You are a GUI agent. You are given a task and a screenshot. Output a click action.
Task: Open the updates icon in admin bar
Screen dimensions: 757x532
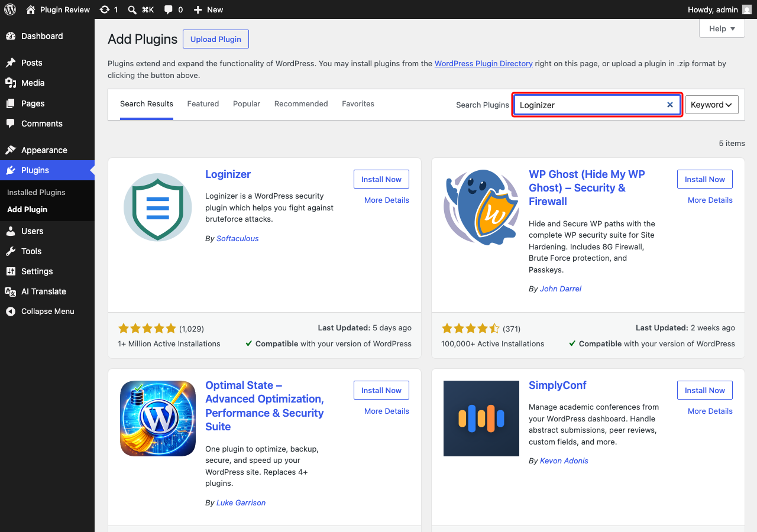[105, 9]
